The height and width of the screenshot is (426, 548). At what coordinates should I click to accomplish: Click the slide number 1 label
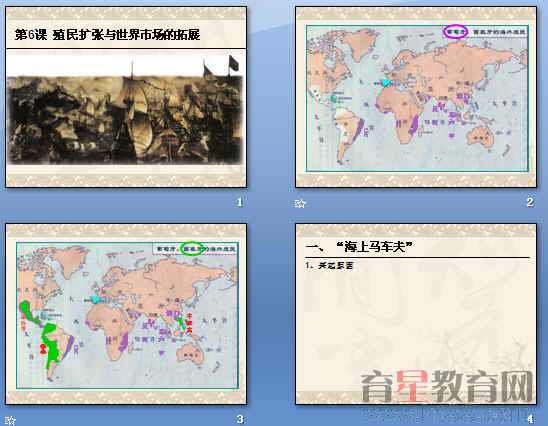tap(239, 202)
